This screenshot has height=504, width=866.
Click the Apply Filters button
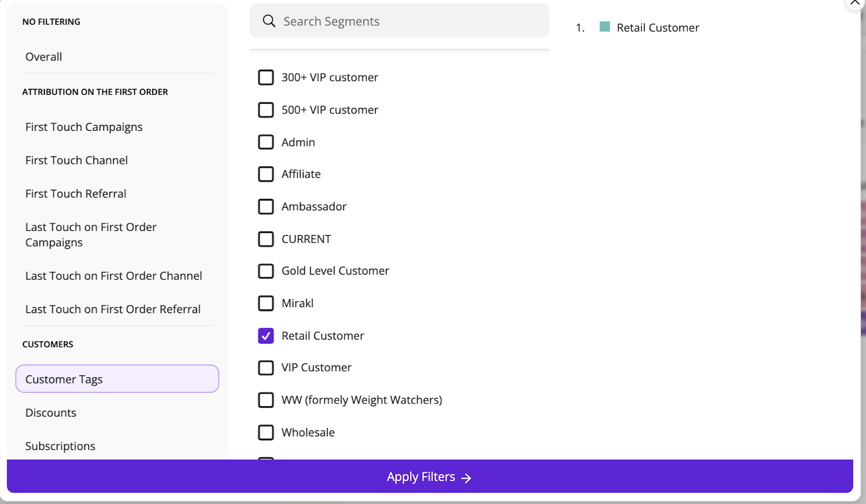click(x=430, y=476)
